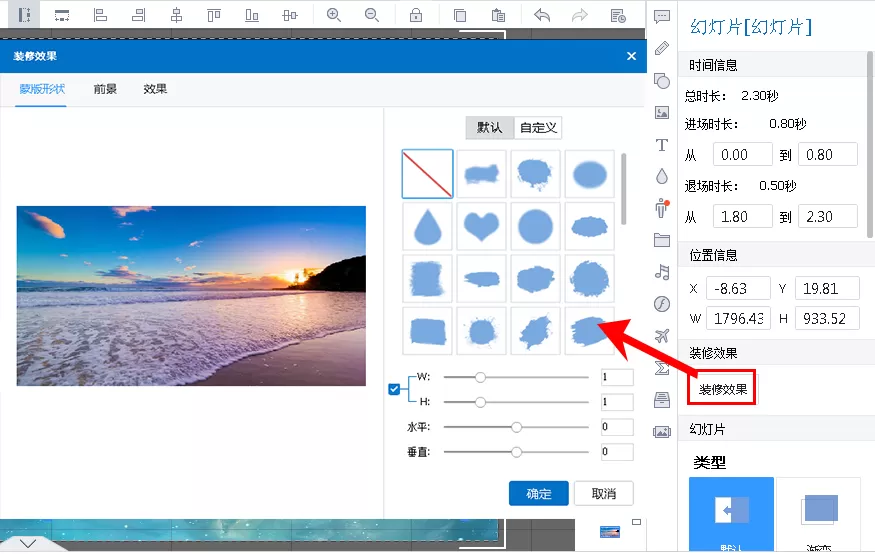This screenshot has height=554, width=875.
Task: Select the 渐变 slide type tile
Action: coord(819,514)
